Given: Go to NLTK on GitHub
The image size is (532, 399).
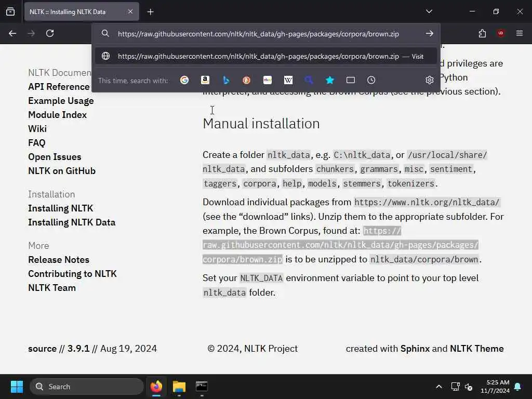Looking at the screenshot, I should tap(62, 171).
